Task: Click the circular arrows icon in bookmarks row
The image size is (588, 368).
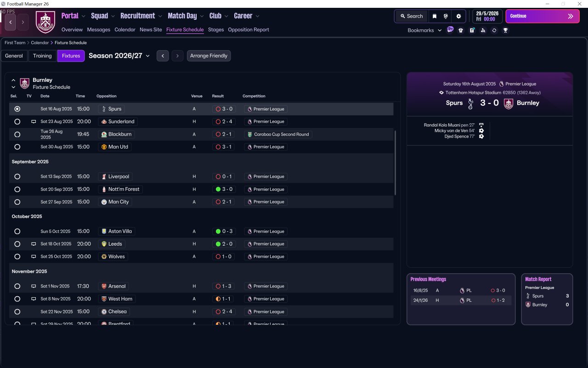Action: pos(494,30)
